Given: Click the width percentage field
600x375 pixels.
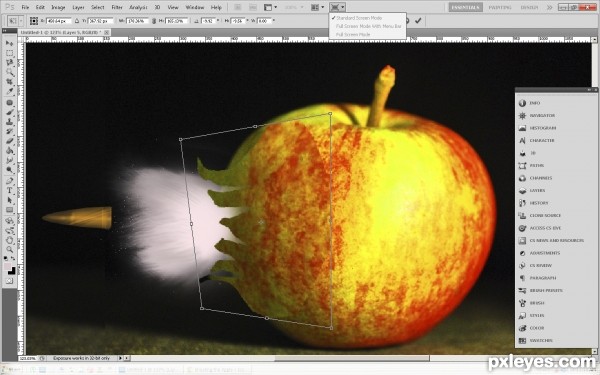Looking at the screenshot, I should [137, 21].
